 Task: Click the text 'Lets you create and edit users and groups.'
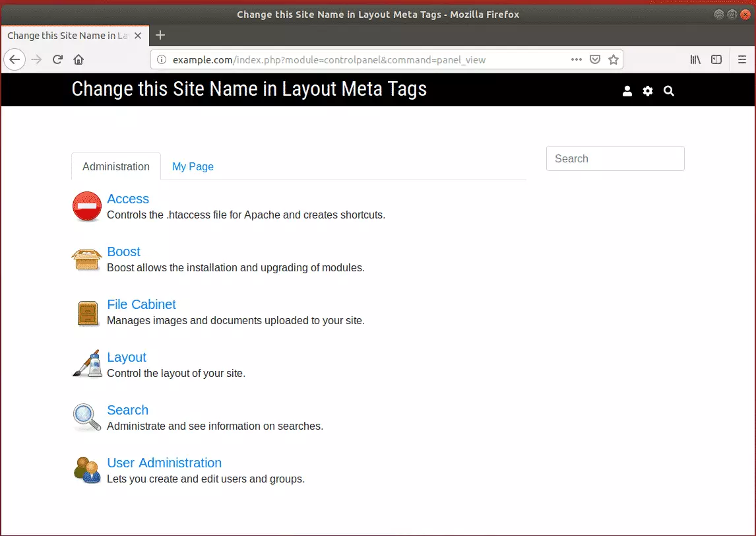click(206, 479)
